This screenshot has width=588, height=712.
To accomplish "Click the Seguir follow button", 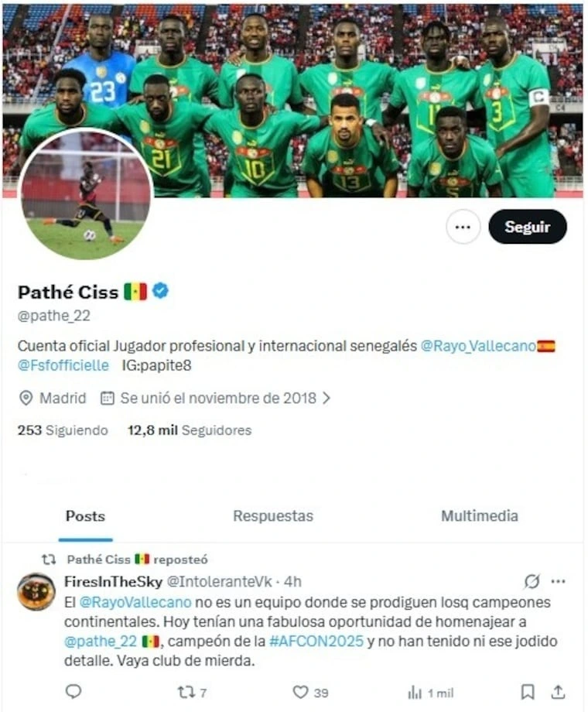I will pyautogui.click(x=527, y=227).
